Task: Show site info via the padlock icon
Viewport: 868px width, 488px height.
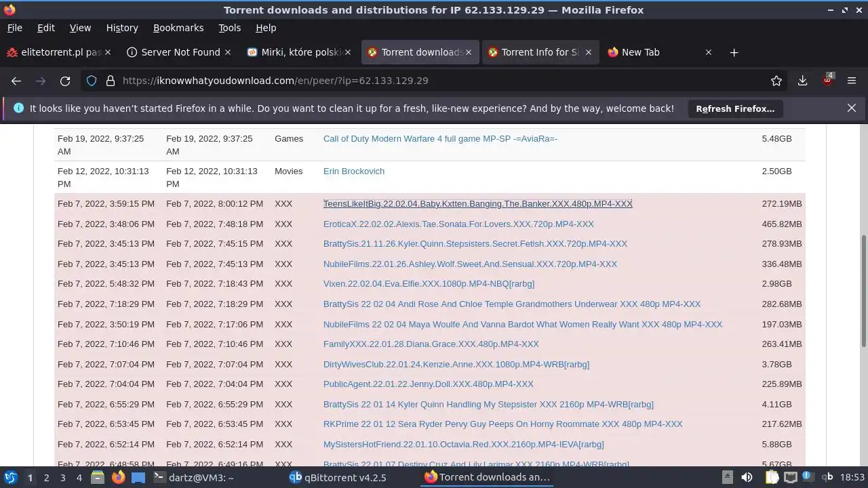Action: coord(111,81)
